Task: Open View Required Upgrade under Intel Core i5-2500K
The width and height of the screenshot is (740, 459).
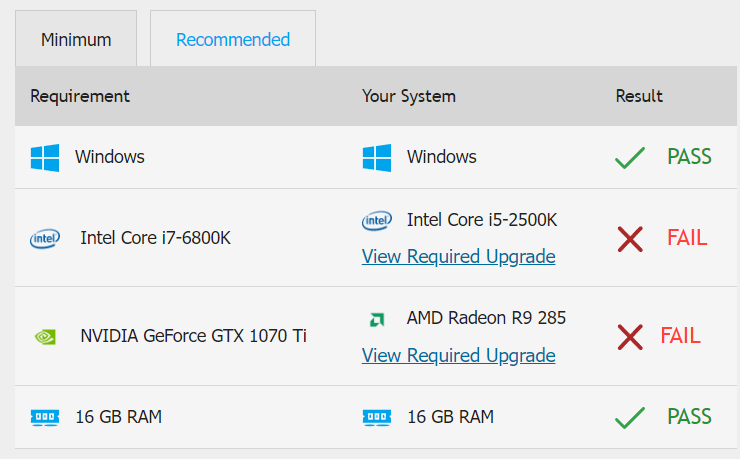Action: (x=458, y=257)
